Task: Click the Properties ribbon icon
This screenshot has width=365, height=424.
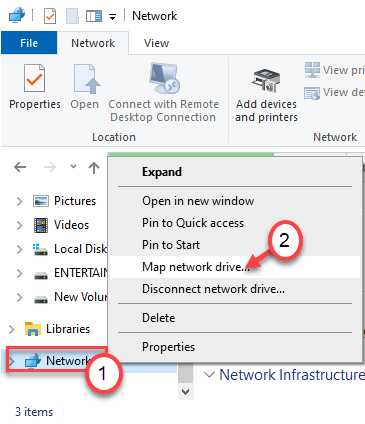Action: pos(34,79)
